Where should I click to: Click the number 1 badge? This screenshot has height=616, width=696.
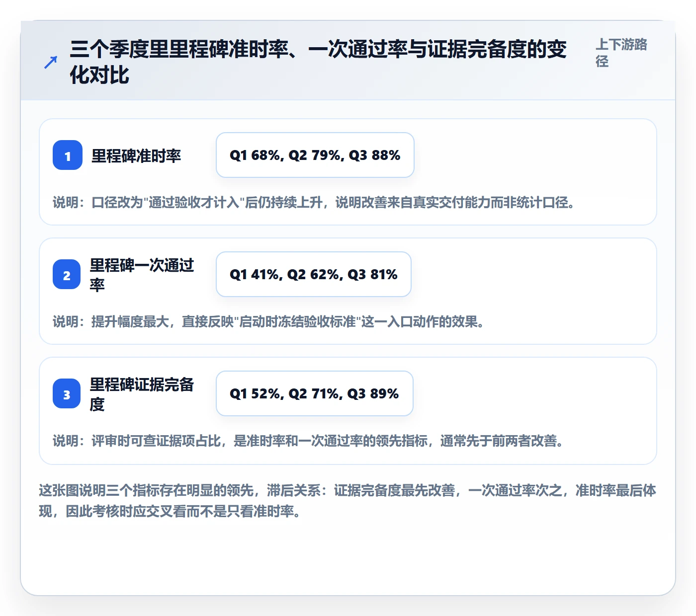click(68, 155)
